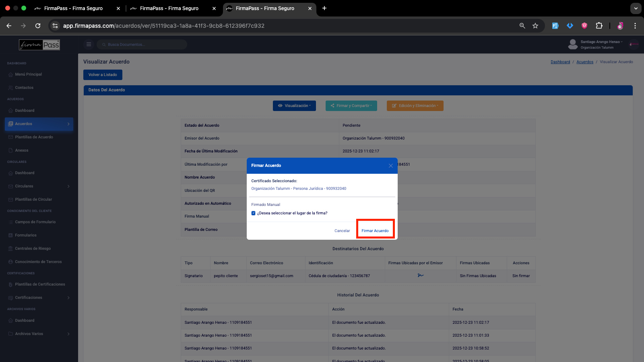Image resolution: width=644 pixels, height=362 pixels.
Task: Close the active FirmaPass browser tab
Action: pyautogui.click(x=310, y=8)
